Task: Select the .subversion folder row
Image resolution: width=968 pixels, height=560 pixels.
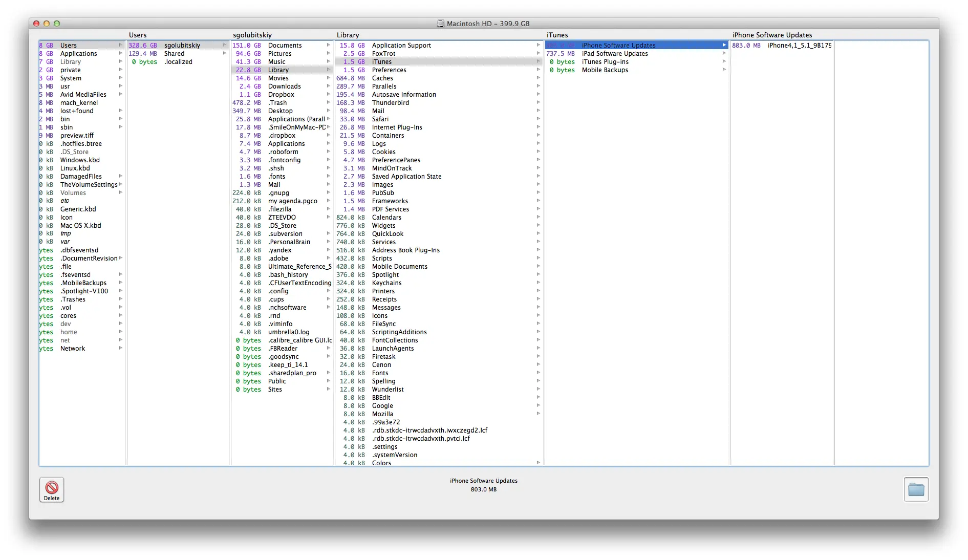Action: coord(282,234)
